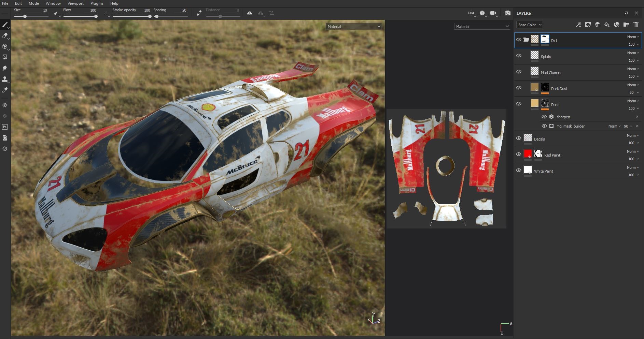The image size is (644, 339).
Task: Hide the Decals layer
Action: click(x=519, y=138)
